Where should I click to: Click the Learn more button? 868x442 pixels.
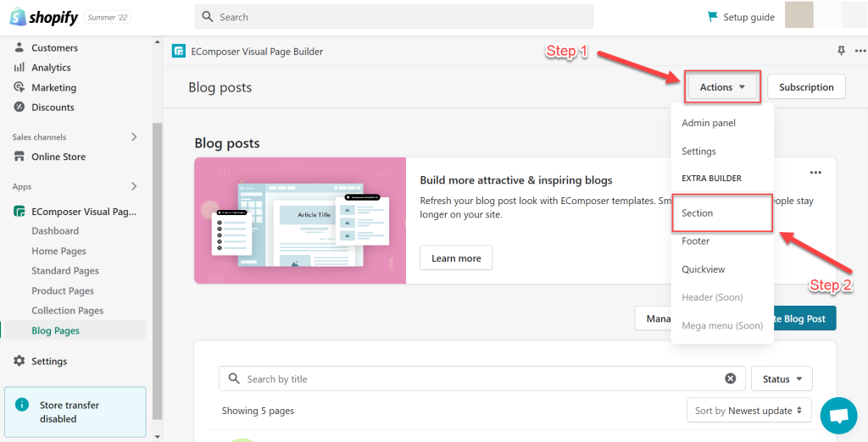(455, 257)
